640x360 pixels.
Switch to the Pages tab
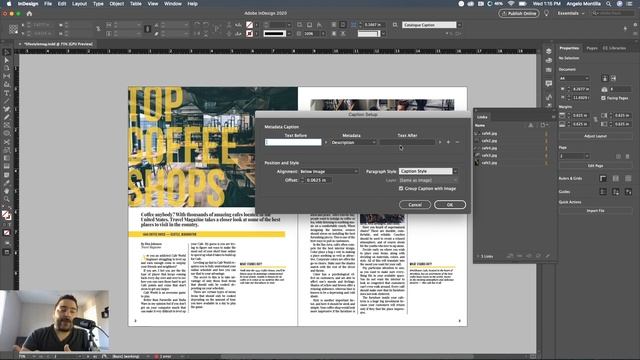point(591,48)
